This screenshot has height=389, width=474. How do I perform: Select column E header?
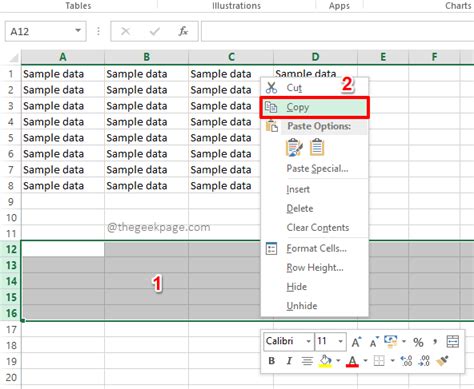[x=383, y=57]
